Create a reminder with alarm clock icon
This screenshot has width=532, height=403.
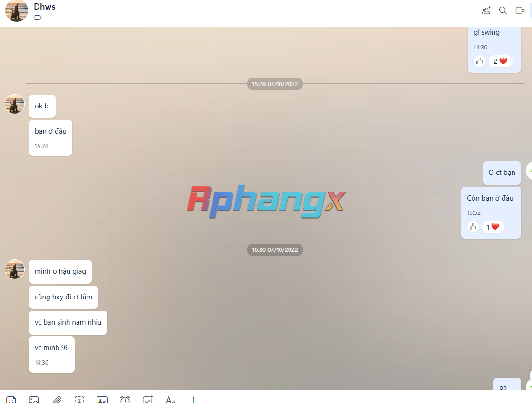coord(125,400)
